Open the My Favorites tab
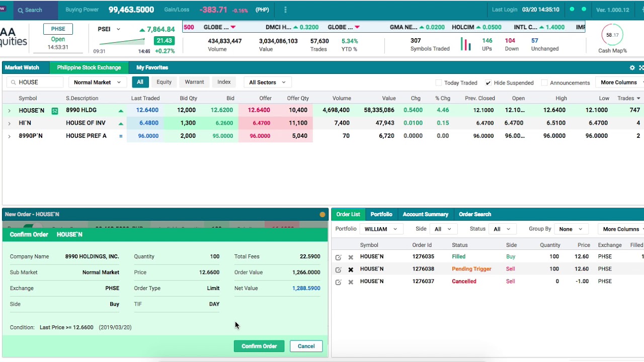 pyautogui.click(x=152, y=67)
